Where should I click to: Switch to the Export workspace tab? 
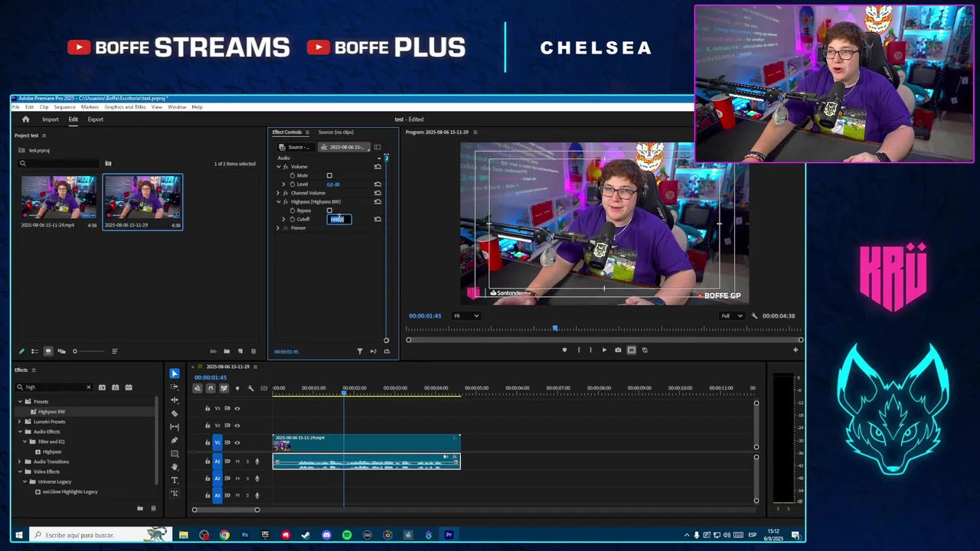[95, 119]
